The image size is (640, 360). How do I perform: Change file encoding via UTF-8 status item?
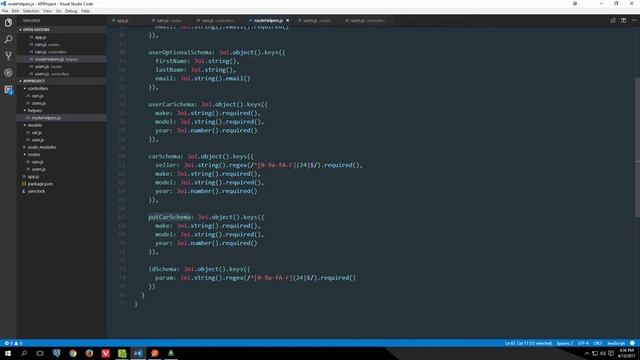pyautogui.click(x=583, y=343)
